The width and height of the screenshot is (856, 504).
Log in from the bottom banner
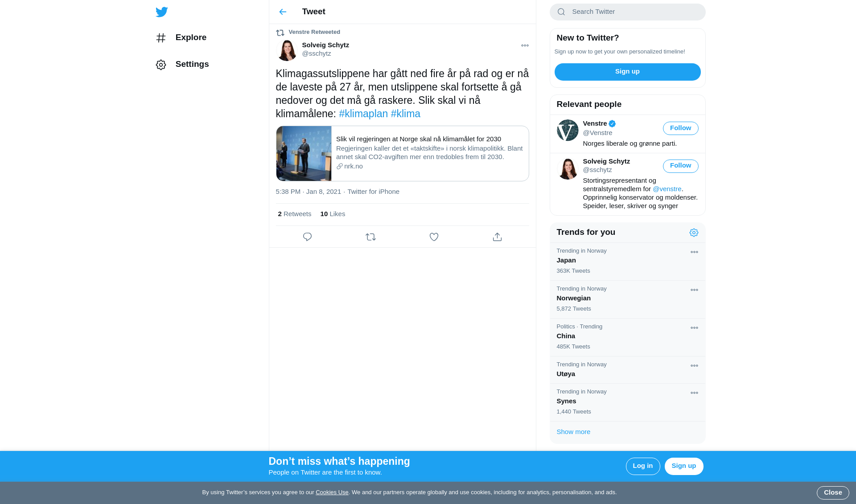[x=642, y=466]
